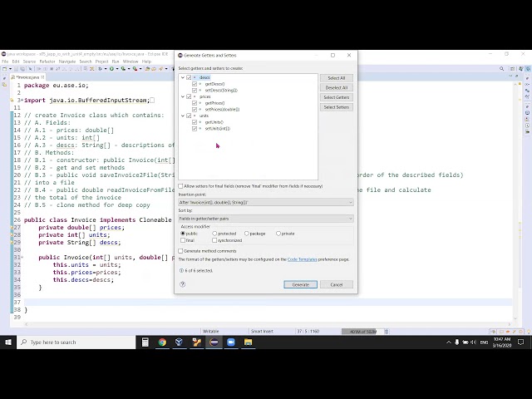Click the garbage collector trash icon

click(x=387, y=332)
